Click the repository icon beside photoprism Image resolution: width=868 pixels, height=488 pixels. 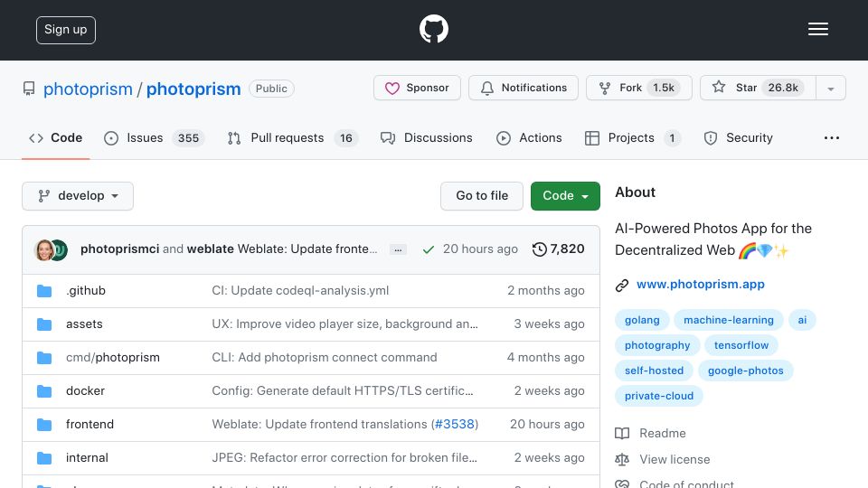click(x=29, y=89)
